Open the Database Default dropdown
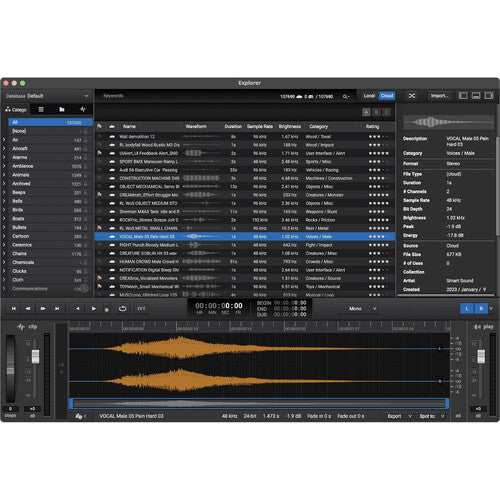The height and width of the screenshot is (500, 500). tap(47, 96)
